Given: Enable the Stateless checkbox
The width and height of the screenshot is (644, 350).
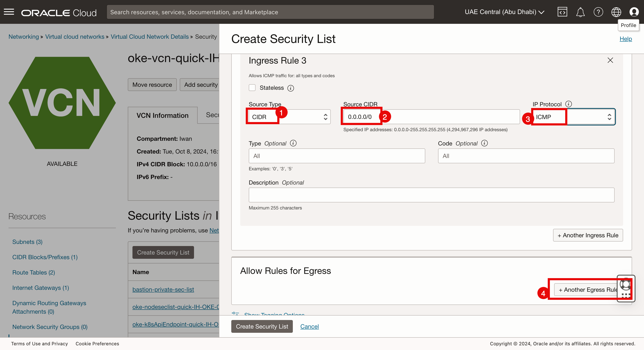Looking at the screenshot, I should [252, 88].
